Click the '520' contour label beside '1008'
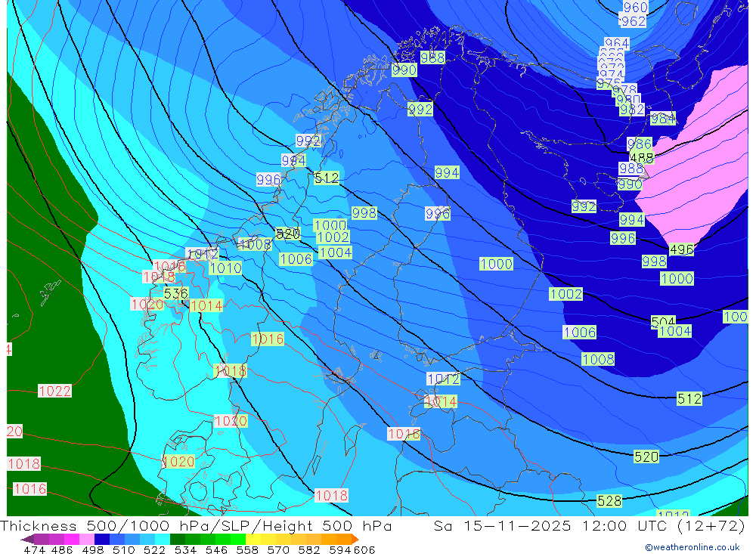Viewport: 756px width, 554px height. pos(288,234)
